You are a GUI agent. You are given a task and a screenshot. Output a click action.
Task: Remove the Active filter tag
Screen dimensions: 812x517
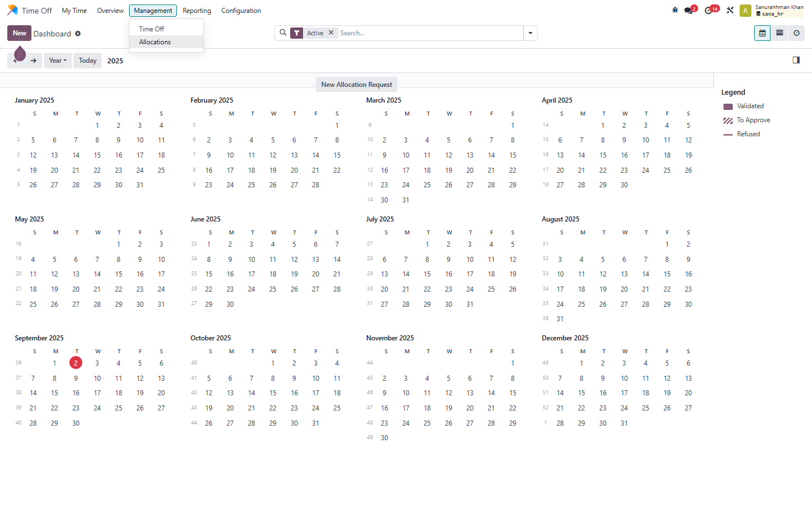(x=331, y=33)
